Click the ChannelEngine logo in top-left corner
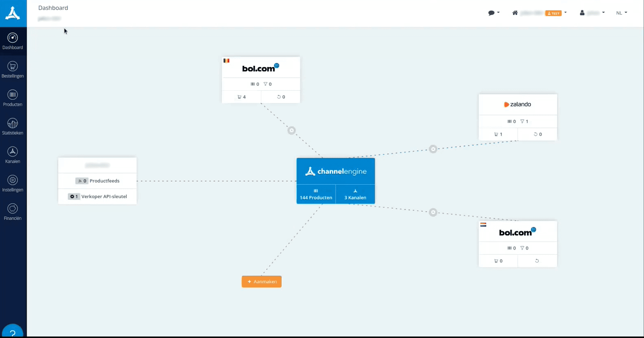This screenshot has height=338, width=644. click(x=13, y=13)
